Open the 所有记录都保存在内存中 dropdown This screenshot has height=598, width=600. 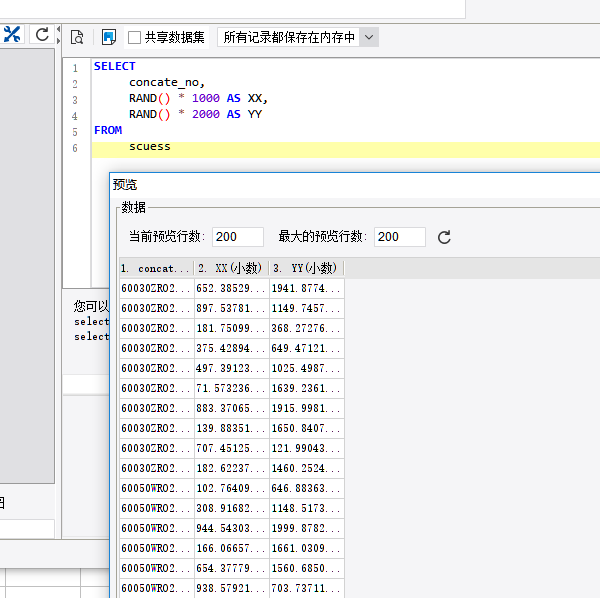pyautogui.click(x=298, y=37)
